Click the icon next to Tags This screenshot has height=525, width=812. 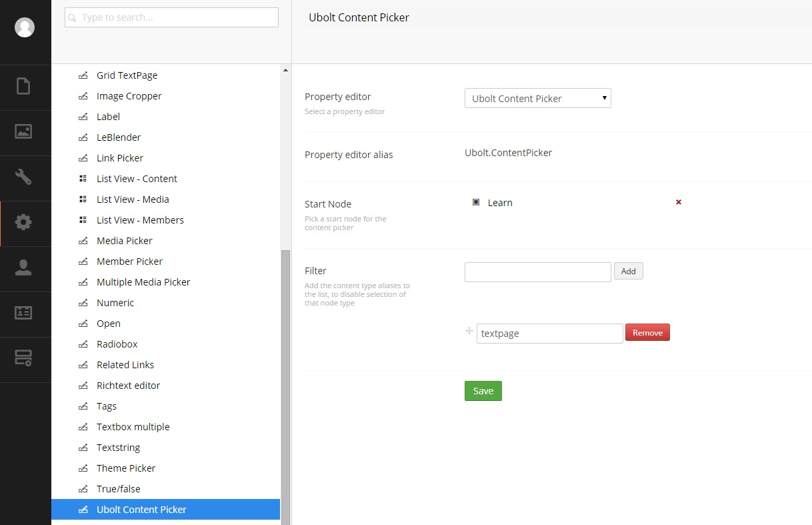[x=83, y=406]
